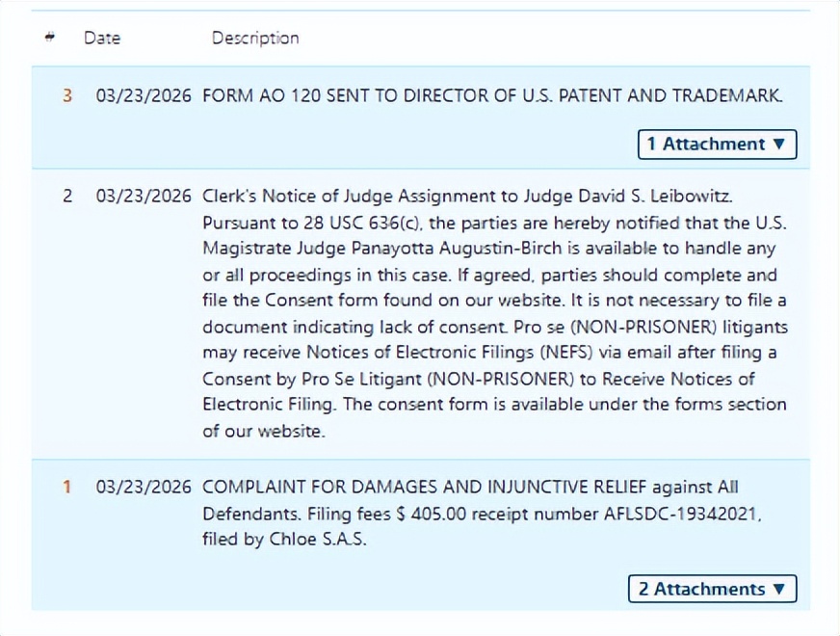The image size is (840, 636).
Task: Click the FORM AO 120 entry description
Action: point(492,96)
